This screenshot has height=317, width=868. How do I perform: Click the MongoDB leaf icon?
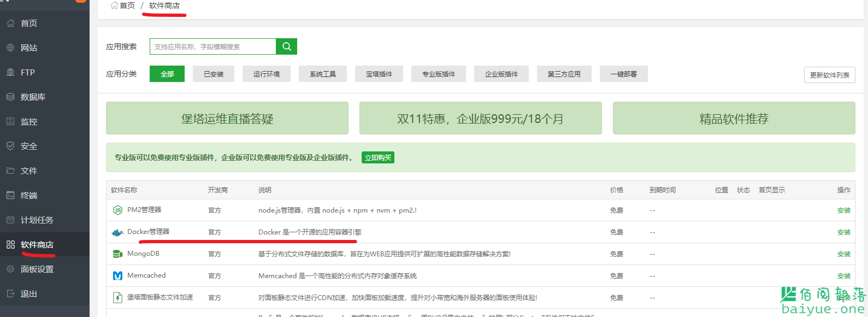coord(117,254)
